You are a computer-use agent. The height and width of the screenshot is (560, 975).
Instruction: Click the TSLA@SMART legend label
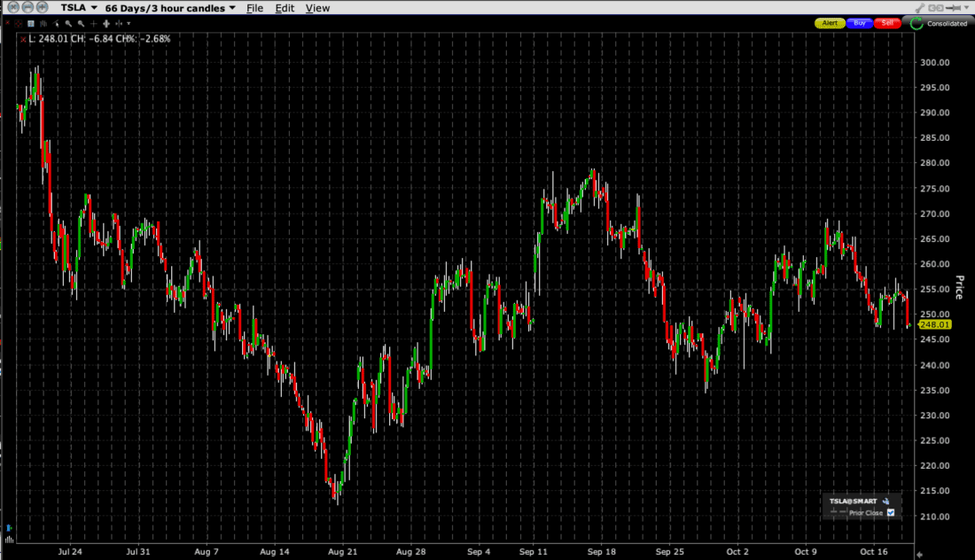[853, 501]
